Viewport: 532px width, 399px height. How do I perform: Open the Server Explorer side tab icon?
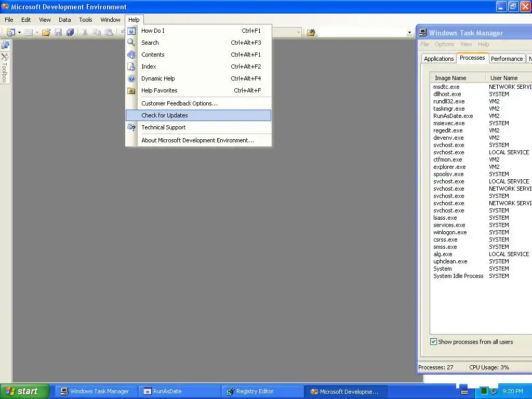5,45
